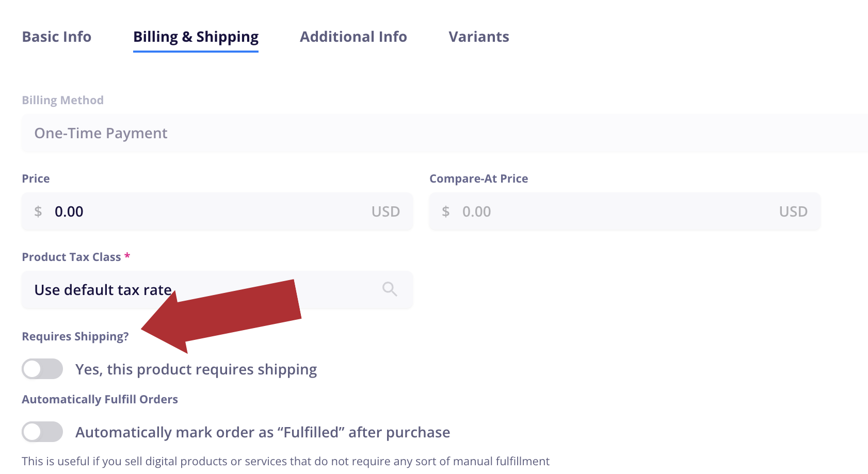Image resolution: width=868 pixels, height=474 pixels.
Task: Switch to the Additional Info tab
Action: click(x=353, y=37)
